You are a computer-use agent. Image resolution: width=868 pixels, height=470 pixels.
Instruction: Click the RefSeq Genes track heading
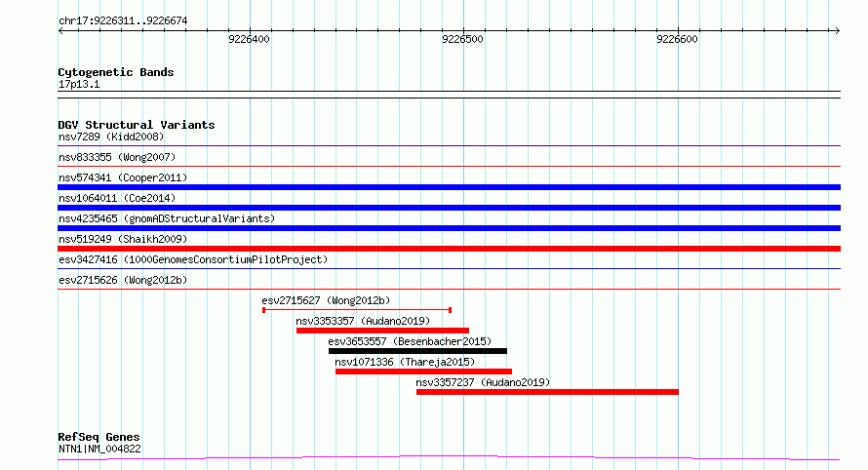pyautogui.click(x=99, y=437)
